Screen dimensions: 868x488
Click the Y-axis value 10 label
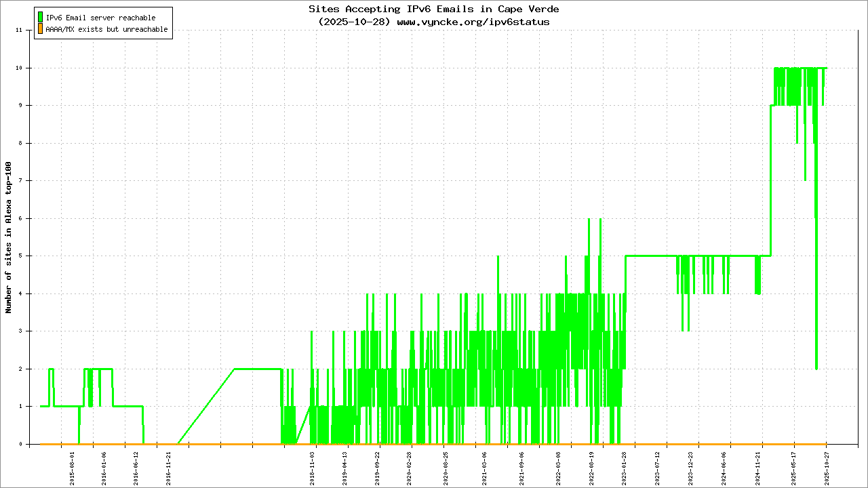(20, 68)
